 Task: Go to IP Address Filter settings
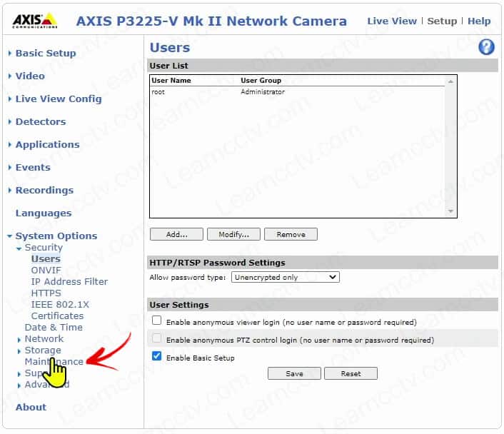pyautogui.click(x=69, y=281)
